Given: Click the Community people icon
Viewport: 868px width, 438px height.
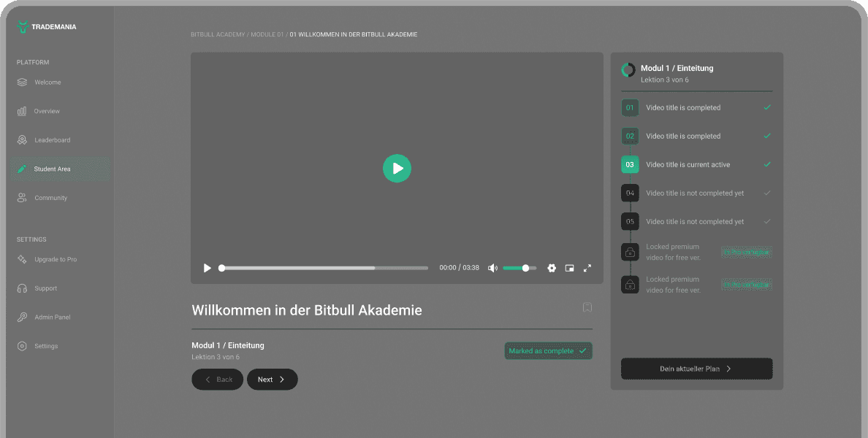Looking at the screenshot, I should coord(22,197).
